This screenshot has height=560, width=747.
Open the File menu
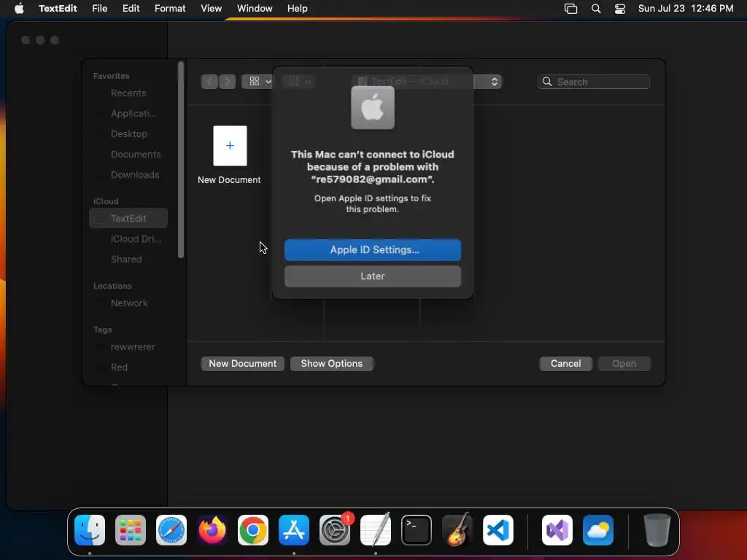coord(99,9)
